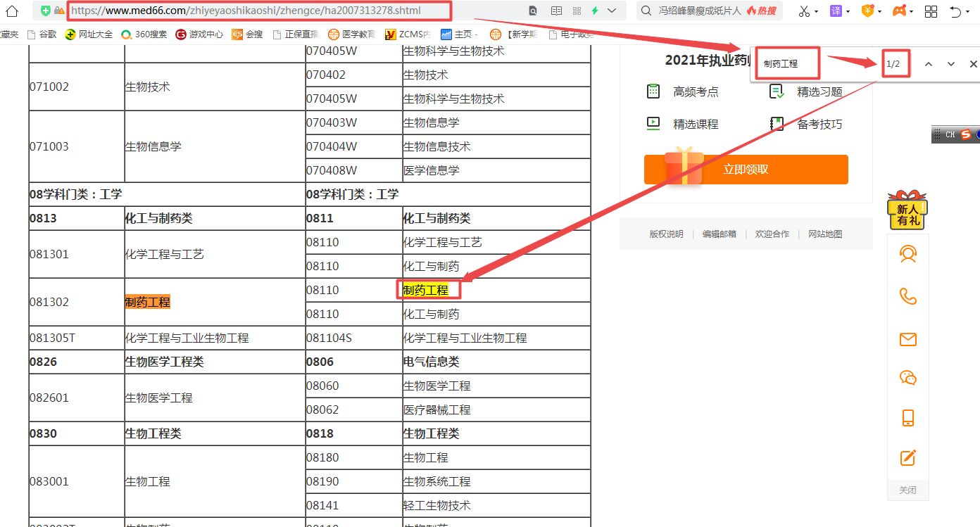Click the 网站地图 footer link
980x527 pixels.
tap(825, 234)
